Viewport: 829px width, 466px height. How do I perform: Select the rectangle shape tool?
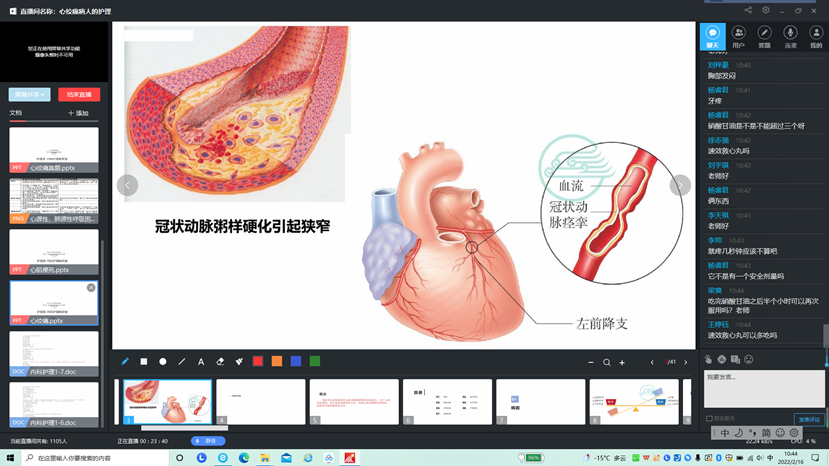click(144, 362)
